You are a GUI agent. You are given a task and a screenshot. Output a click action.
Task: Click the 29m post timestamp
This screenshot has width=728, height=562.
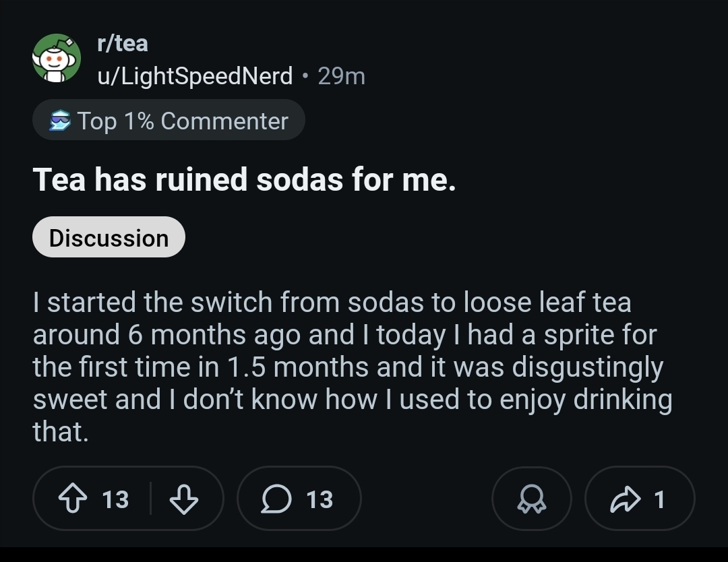[x=341, y=76]
